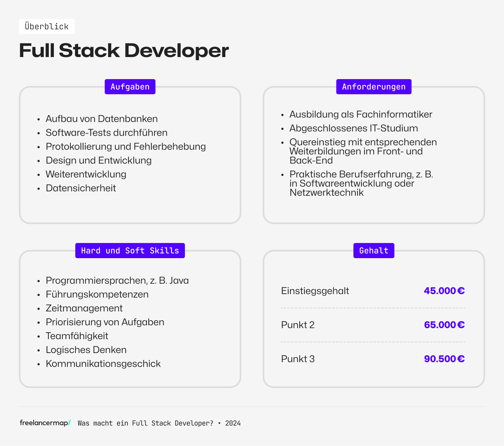Select the Aufbau von Datenbanken entry

tap(101, 119)
